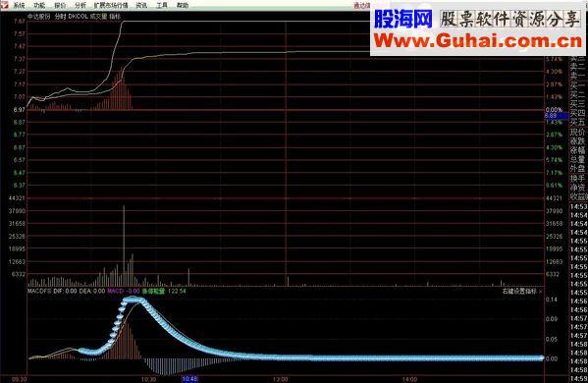
Task: Open the 分析 menu
Action: click(x=80, y=5)
